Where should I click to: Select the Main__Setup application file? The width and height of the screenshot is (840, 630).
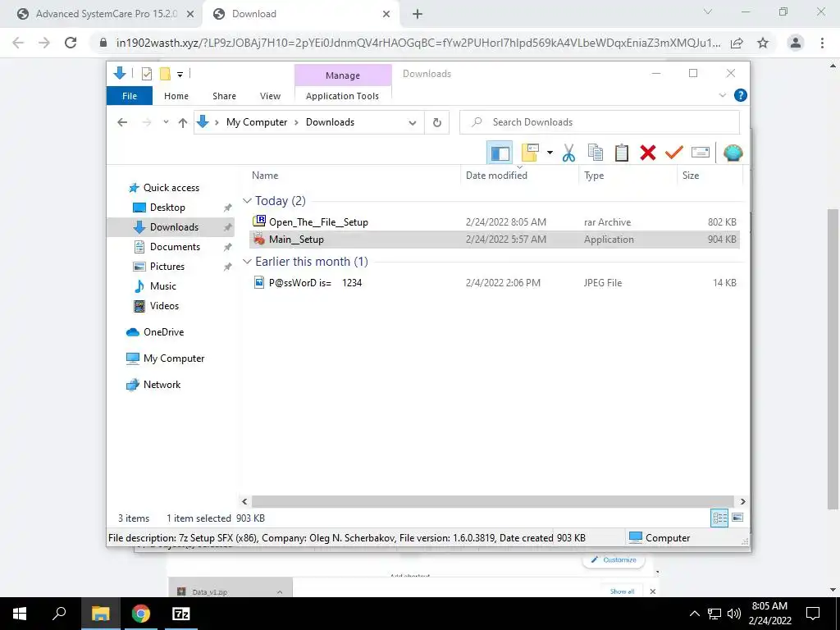tap(495, 240)
